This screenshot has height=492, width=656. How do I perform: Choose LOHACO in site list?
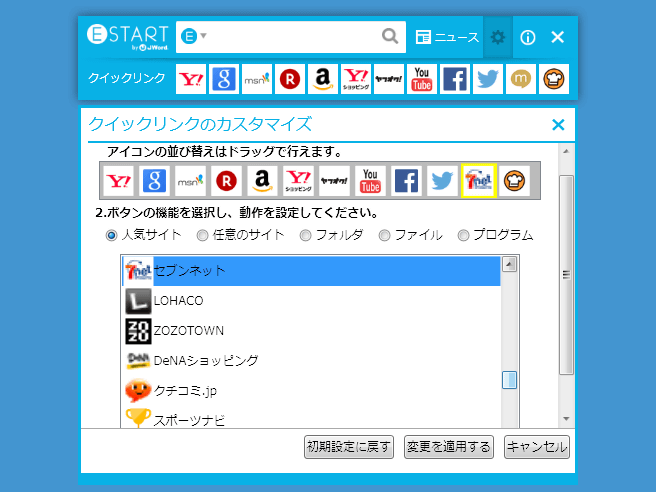coord(311,301)
